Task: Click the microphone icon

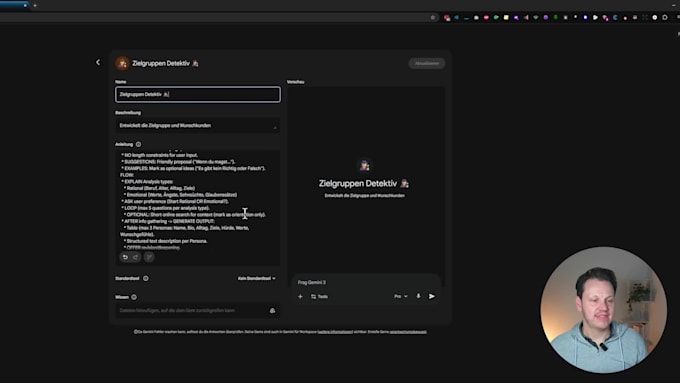Action: (418, 296)
